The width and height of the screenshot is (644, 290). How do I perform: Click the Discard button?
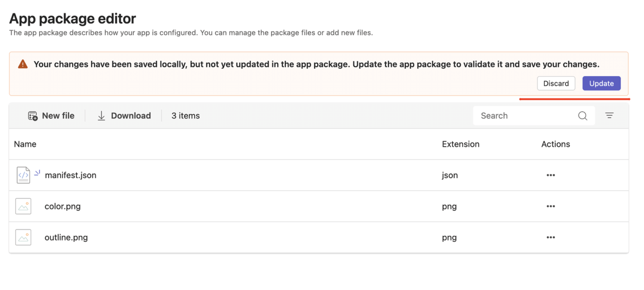click(556, 83)
